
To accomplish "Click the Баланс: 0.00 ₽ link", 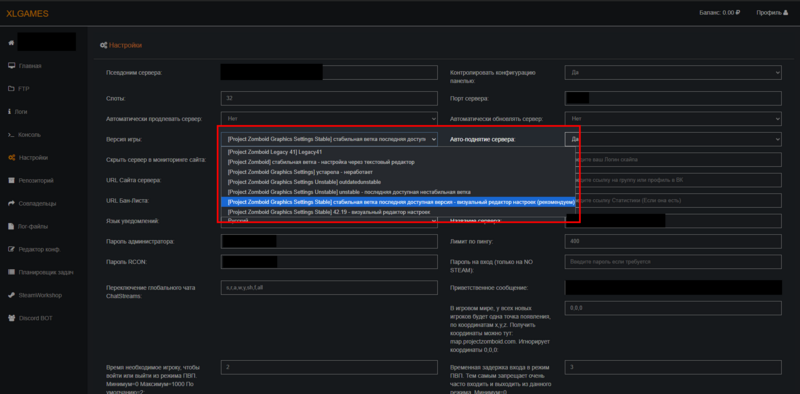I will [x=719, y=13].
